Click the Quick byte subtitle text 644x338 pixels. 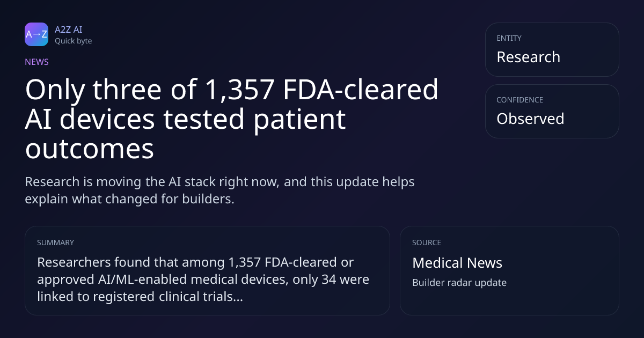[74, 41]
